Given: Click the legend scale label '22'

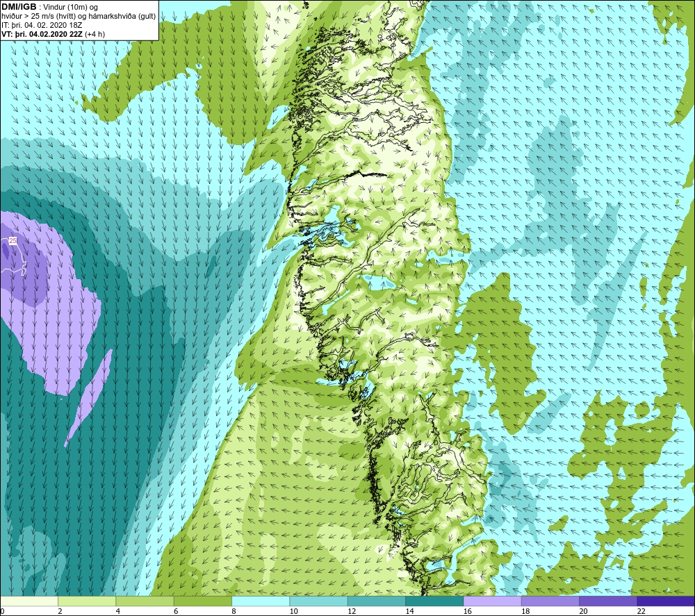Looking at the screenshot, I should [641, 611].
